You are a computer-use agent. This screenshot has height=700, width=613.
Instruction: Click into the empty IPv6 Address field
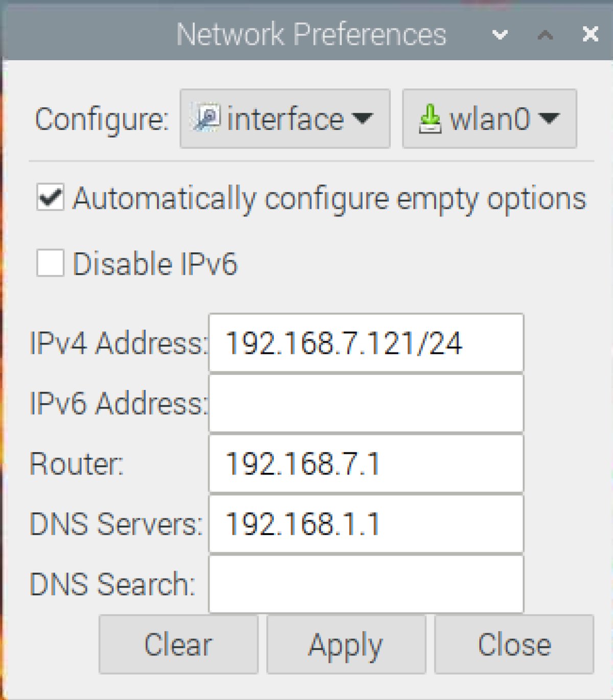coord(366,403)
